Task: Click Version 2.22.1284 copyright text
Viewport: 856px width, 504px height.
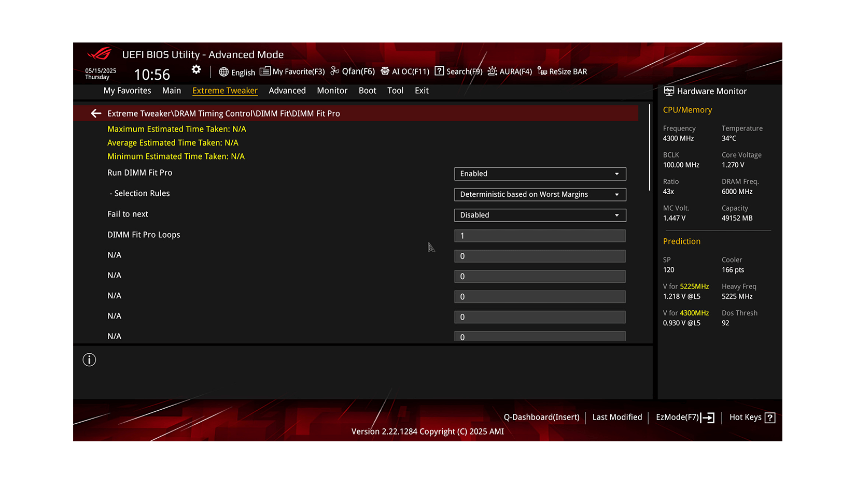Action: click(x=427, y=432)
